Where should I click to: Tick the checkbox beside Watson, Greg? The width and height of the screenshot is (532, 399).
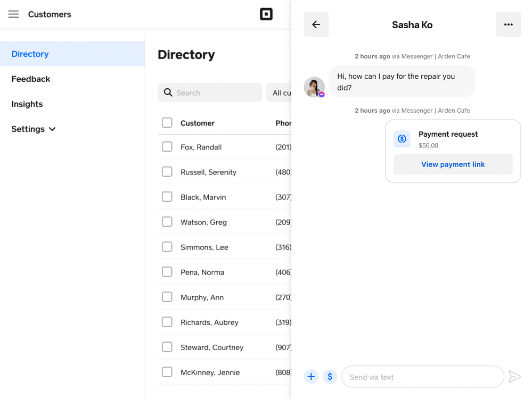point(167,222)
